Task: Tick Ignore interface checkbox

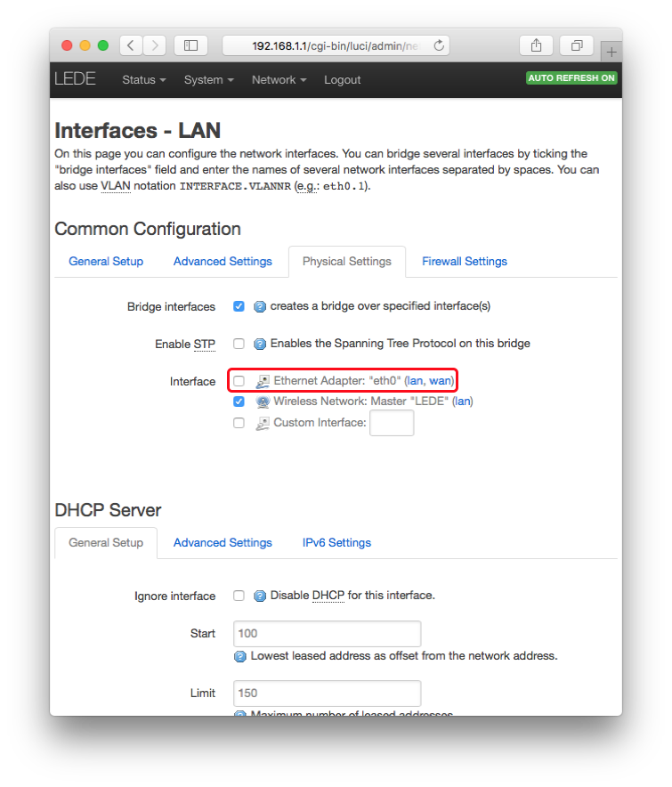Action: coord(239,596)
